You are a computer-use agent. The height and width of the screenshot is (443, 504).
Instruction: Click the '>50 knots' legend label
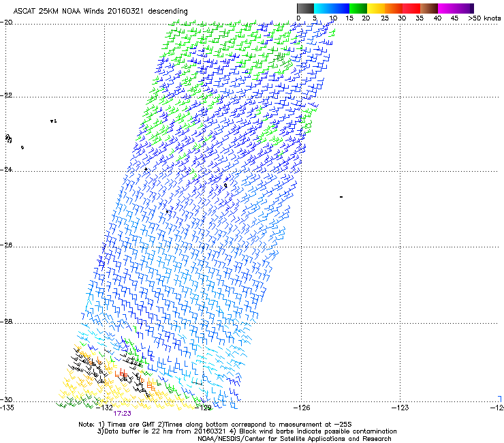click(485, 18)
